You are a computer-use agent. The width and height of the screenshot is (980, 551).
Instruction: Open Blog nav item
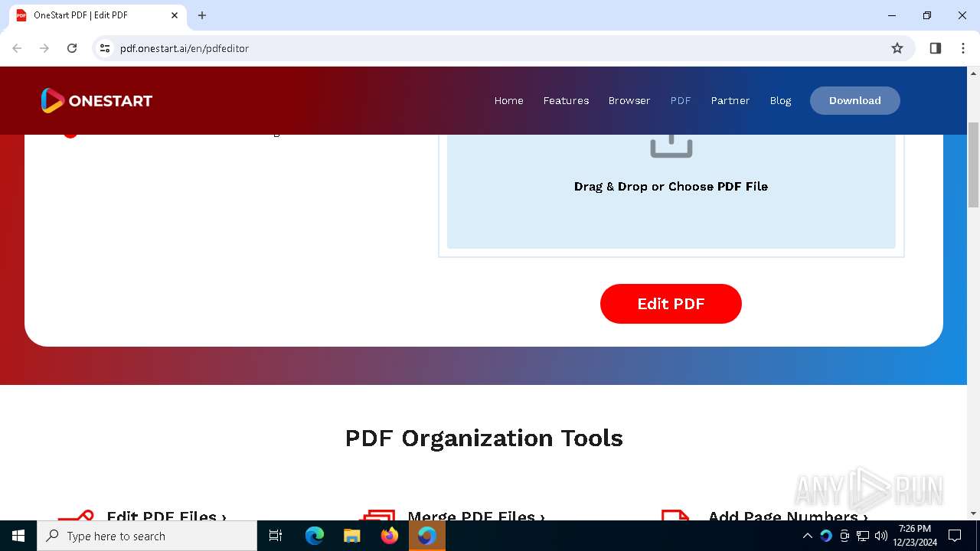pos(780,100)
